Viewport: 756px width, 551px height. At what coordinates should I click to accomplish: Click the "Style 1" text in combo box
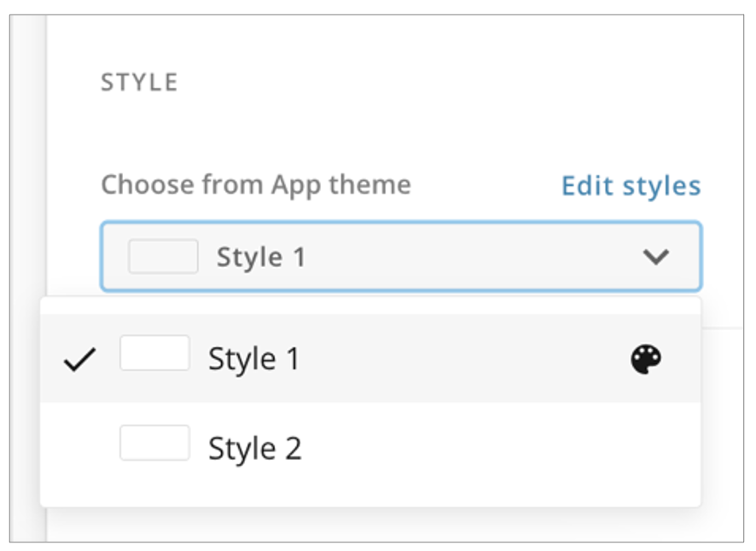(x=260, y=257)
